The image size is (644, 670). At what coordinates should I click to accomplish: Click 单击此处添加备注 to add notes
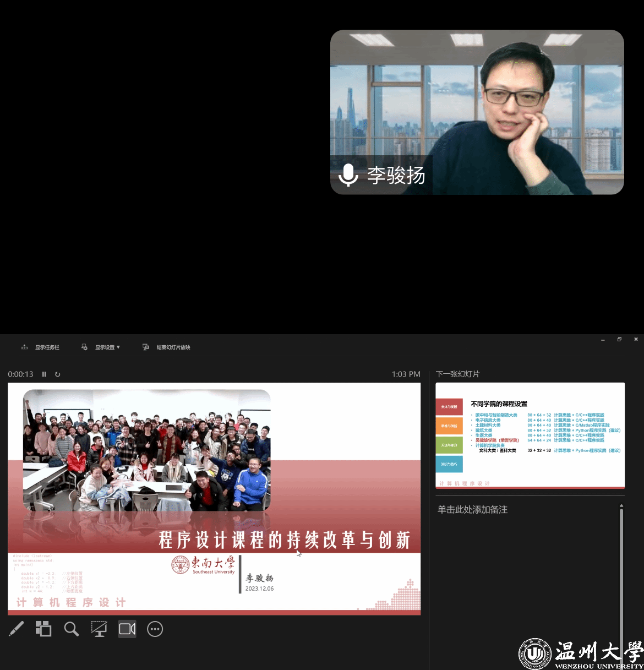(x=472, y=510)
